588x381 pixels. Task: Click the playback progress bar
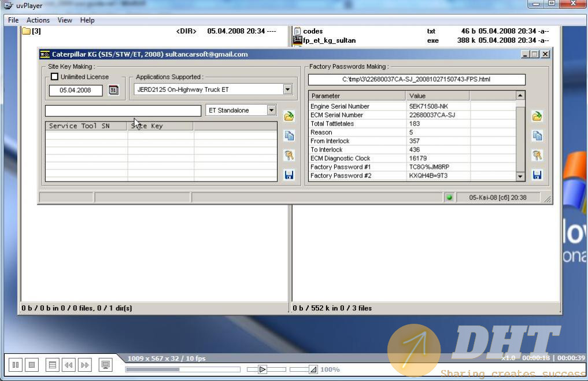coord(183,369)
